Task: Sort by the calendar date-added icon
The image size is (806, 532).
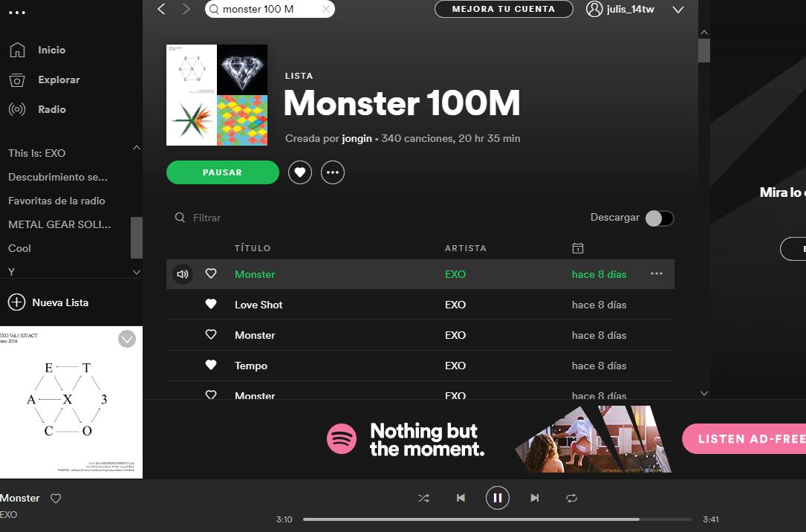Action: pyautogui.click(x=578, y=248)
